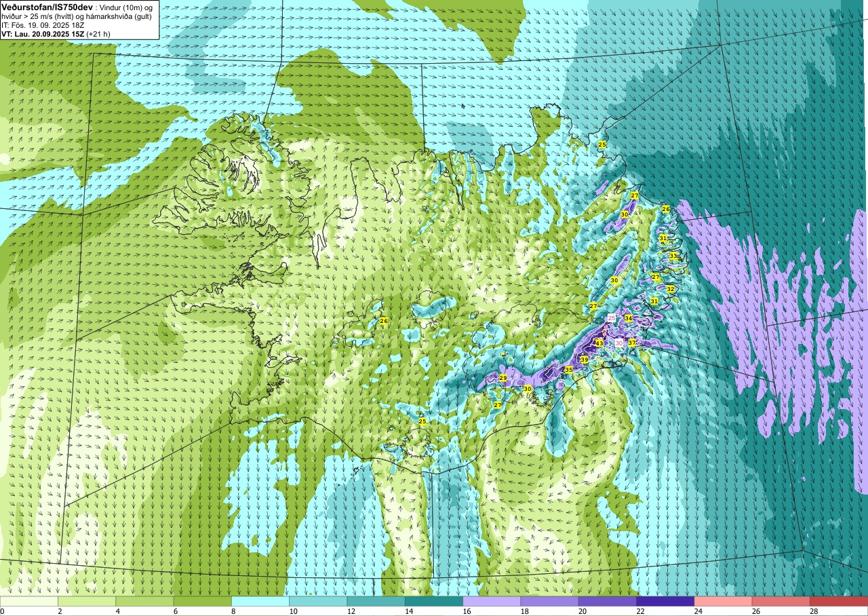
Task: Click the yellow gust label 37
Action: 632,343
